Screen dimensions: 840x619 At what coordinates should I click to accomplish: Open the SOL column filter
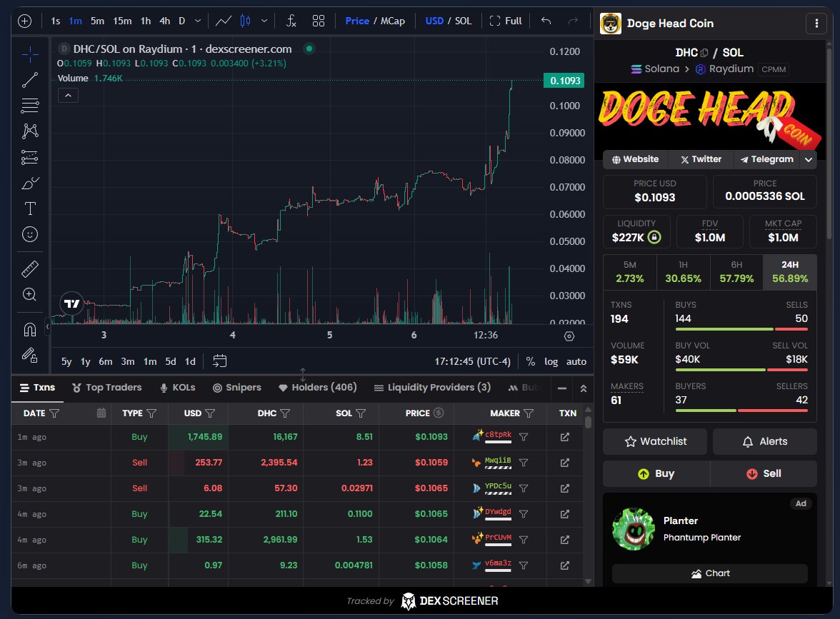361,413
